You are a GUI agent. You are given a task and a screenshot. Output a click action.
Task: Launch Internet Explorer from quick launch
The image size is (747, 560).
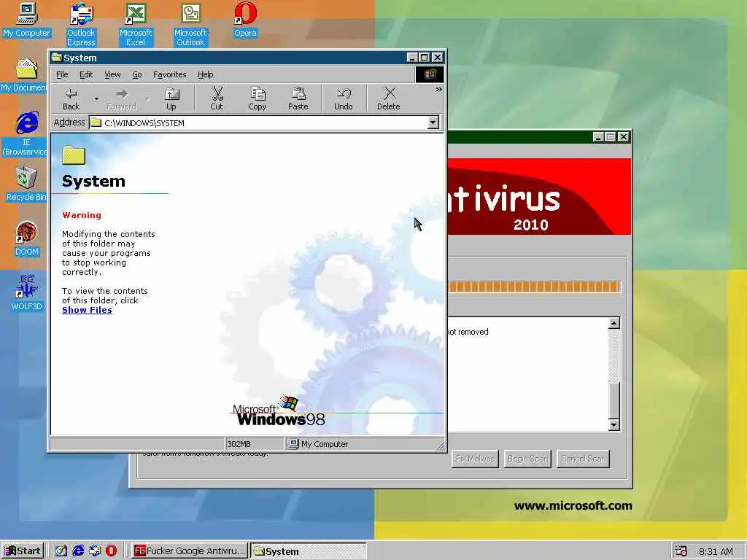(x=78, y=551)
